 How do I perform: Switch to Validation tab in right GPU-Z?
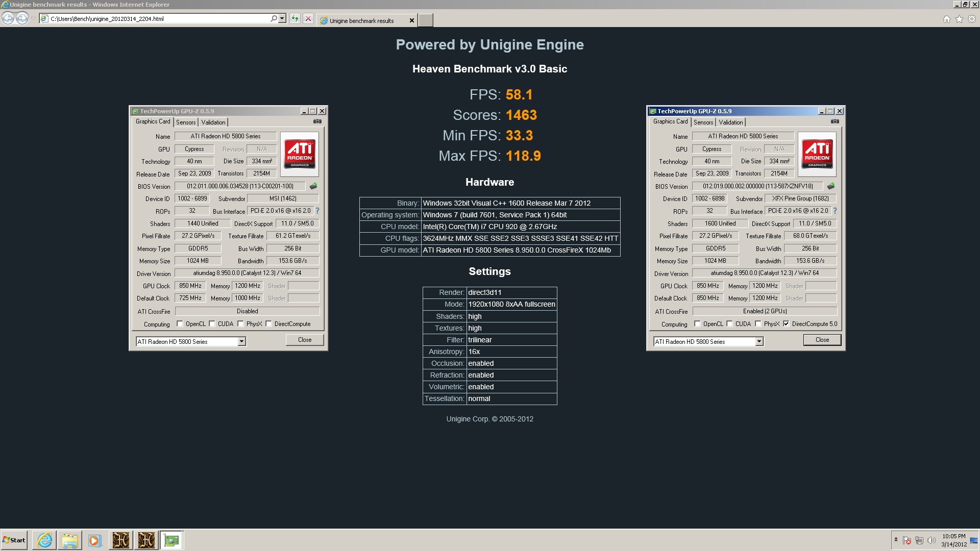(x=731, y=122)
